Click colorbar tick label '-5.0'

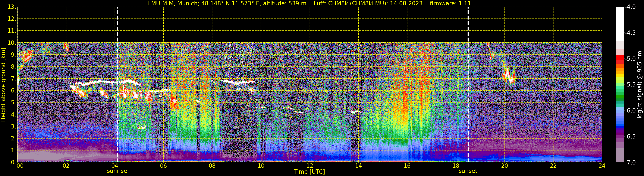point(630,59)
